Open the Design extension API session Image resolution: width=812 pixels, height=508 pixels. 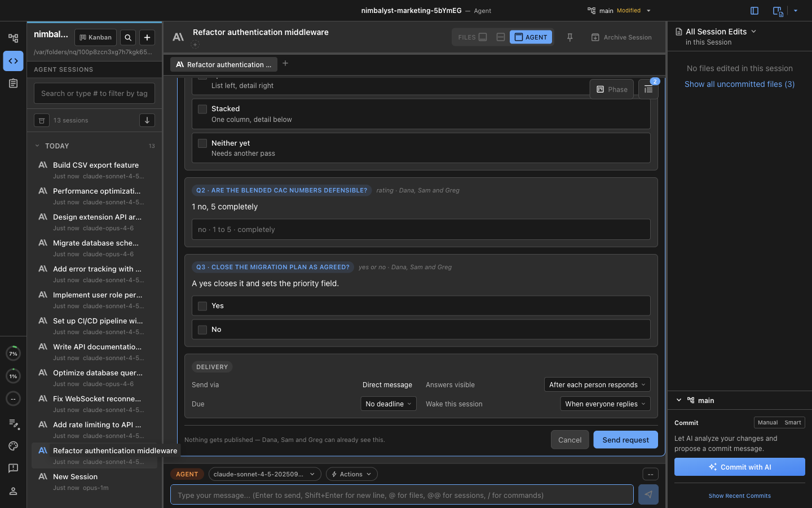pyautogui.click(x=94, y=222)
